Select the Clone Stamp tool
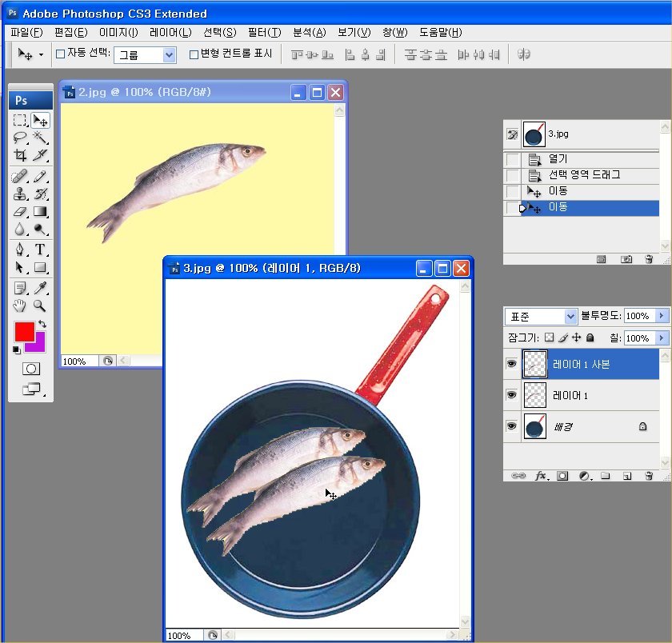672x643 pixels. [x=20, y=194]
